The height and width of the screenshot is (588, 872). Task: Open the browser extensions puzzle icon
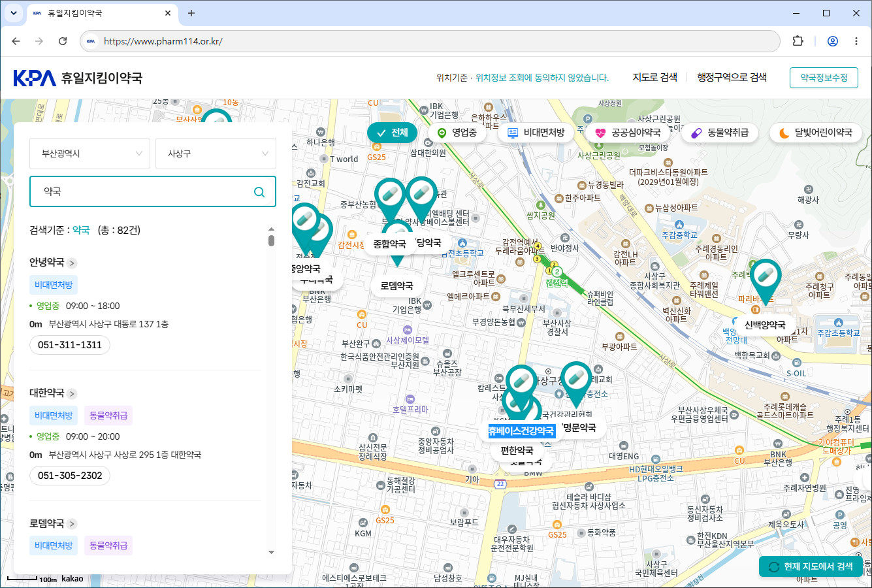tap(798, 41)
